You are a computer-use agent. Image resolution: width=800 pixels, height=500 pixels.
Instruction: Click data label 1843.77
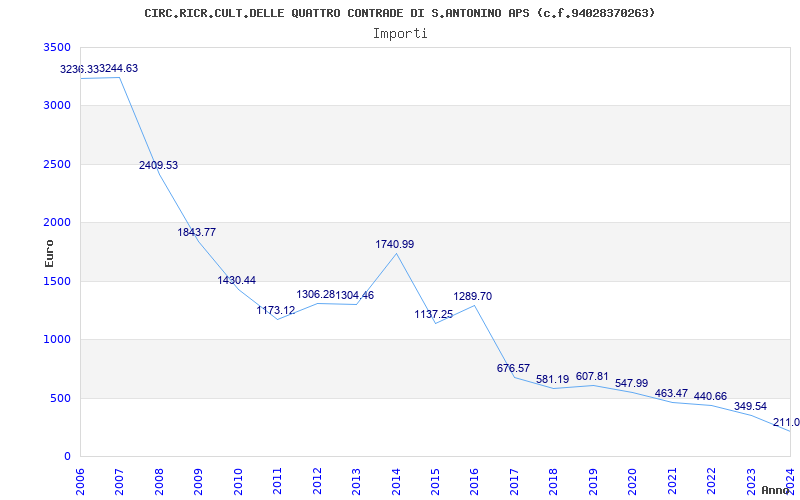coord(196,232)
